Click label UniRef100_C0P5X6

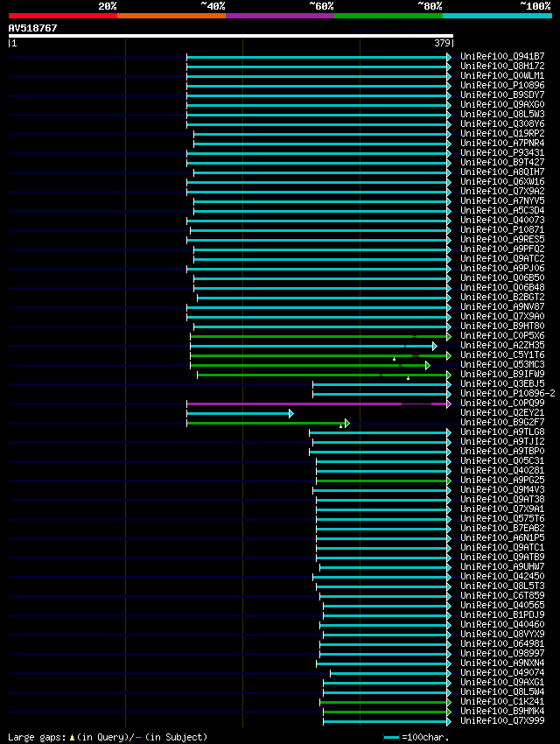pos(502,336)
